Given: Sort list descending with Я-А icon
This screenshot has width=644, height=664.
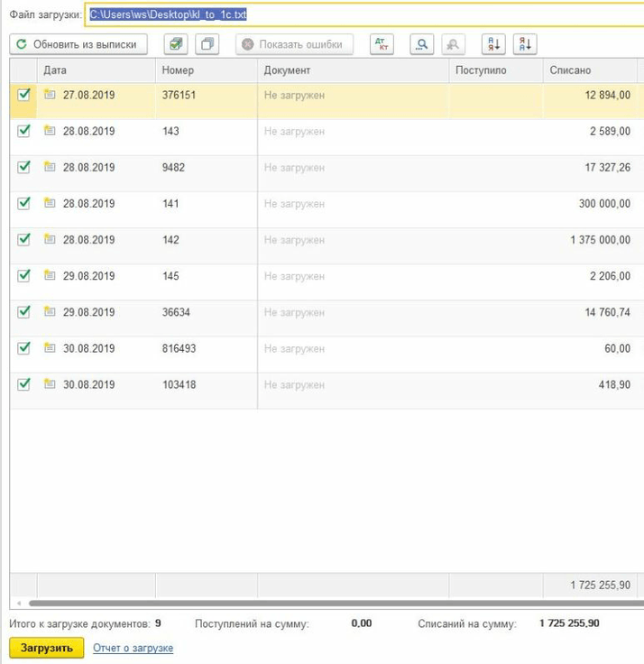Looking at the screenshot, I should coord(525,44).
